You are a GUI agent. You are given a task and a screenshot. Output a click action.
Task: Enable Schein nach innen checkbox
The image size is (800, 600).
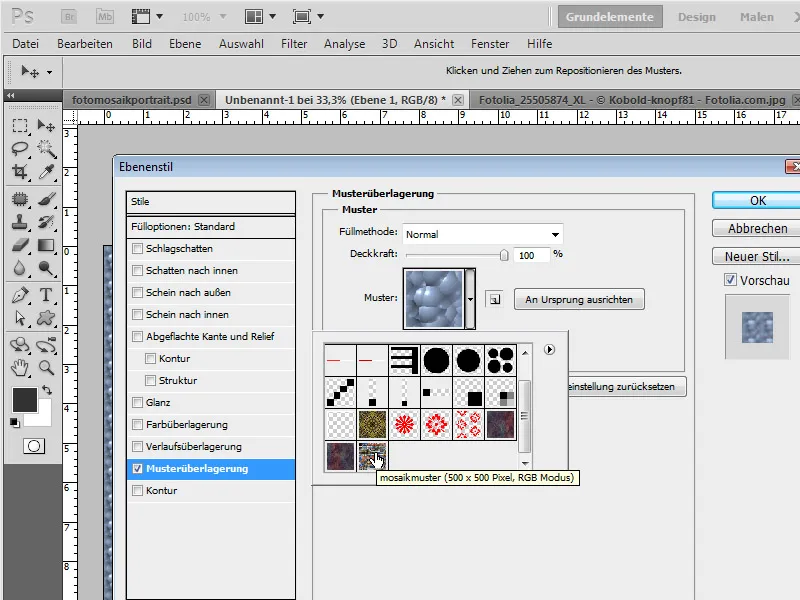(x=137, y=314)
